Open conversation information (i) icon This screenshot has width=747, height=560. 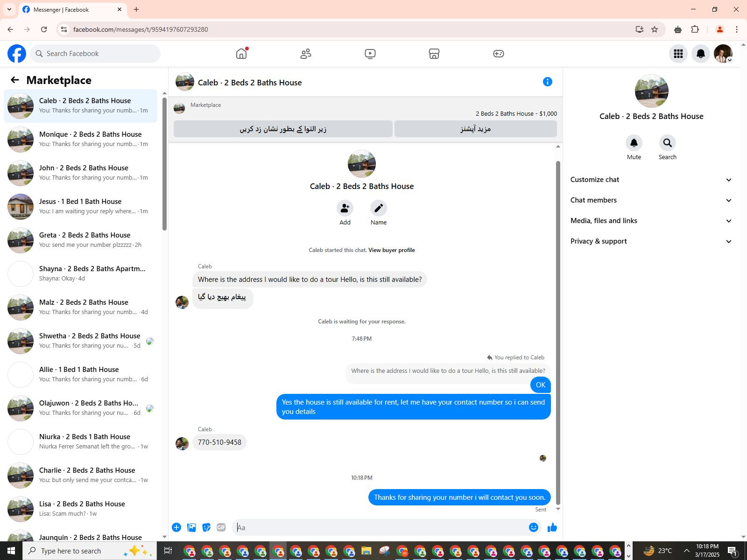point(548,82)
